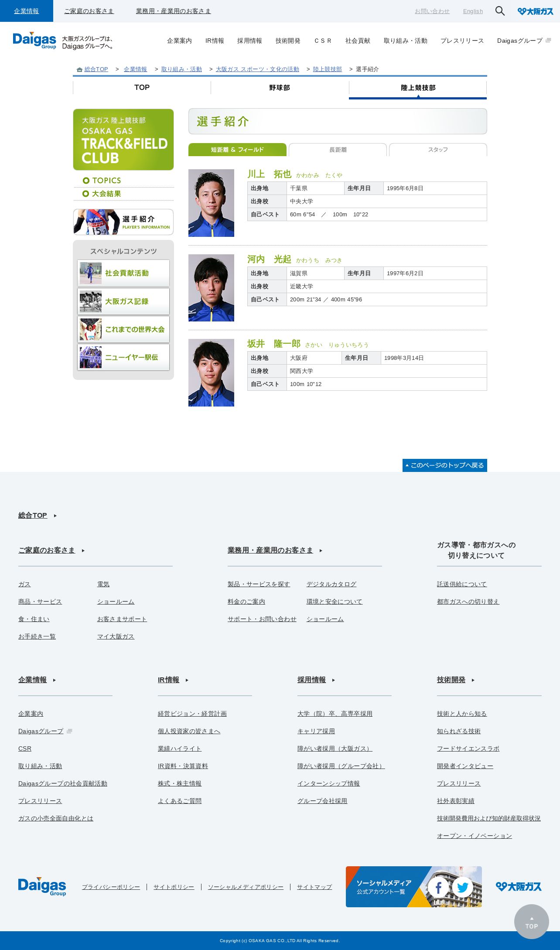Image resolution: width=560 pixels, height=950 pixels.
Task: Open 選手紹介 Player's Information banner
Action: coord(123,222)
